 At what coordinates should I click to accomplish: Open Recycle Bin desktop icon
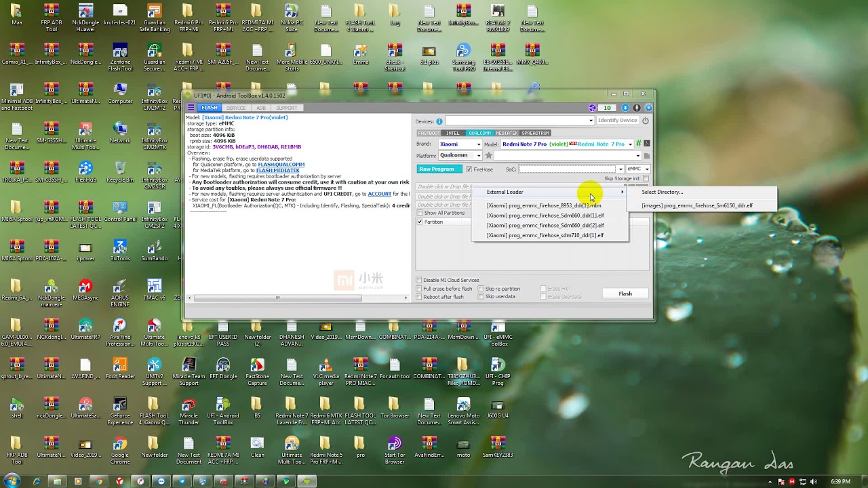(x=120, y=171)
